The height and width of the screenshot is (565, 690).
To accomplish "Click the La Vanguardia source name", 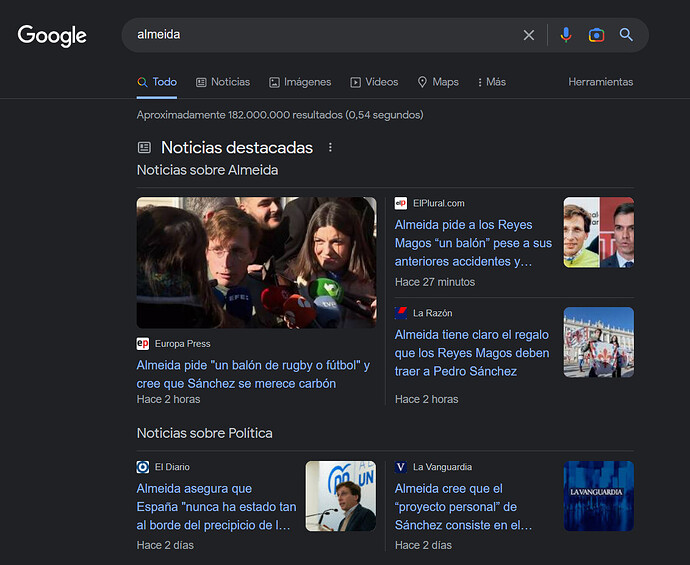I will [442, 467].
